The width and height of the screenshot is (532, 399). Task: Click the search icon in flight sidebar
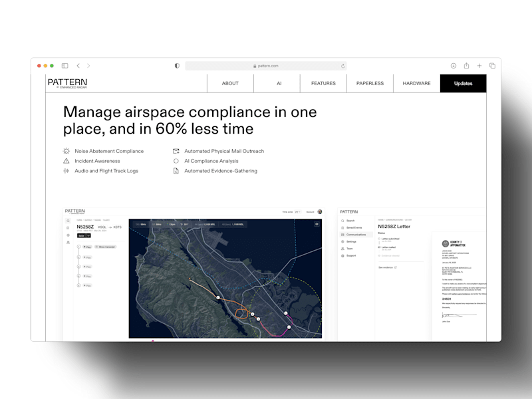(68, 221)
